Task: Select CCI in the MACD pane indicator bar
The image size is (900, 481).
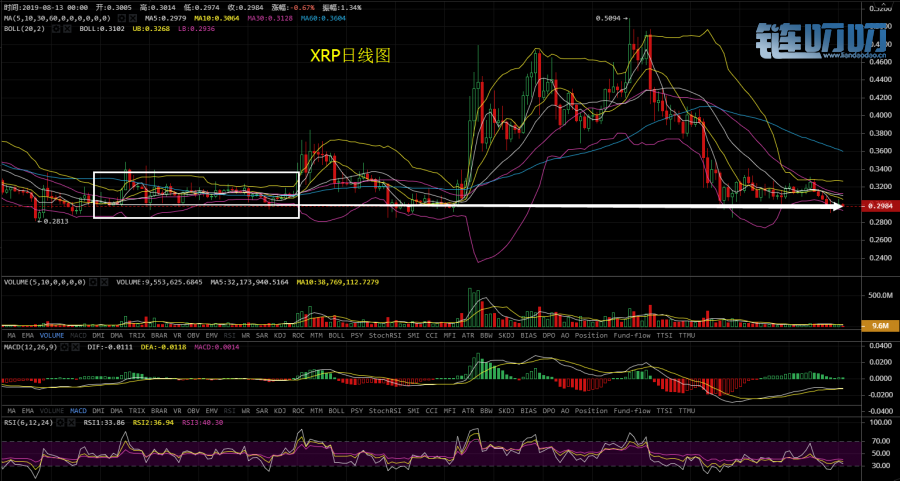Action: (432, 411)
